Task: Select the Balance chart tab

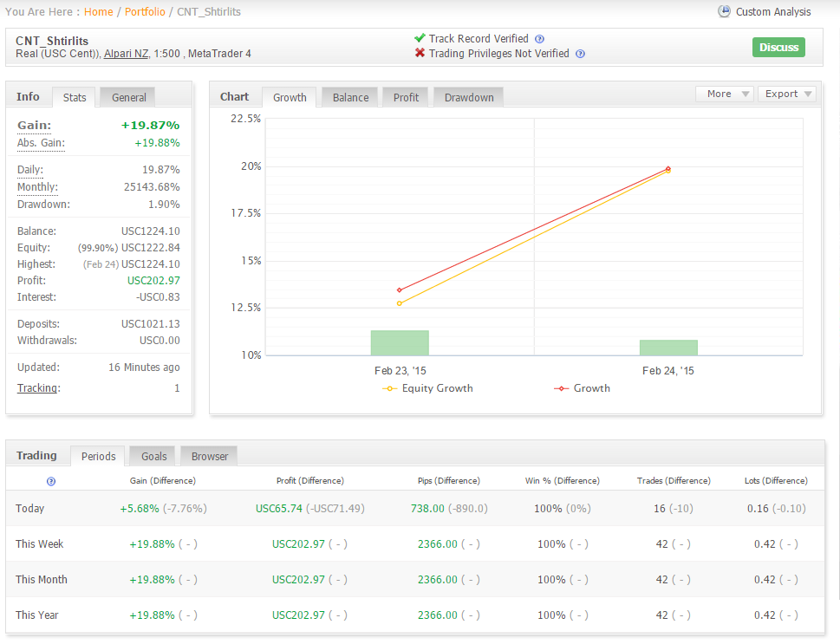Action: pyautogui.click(x=350, y=98)
